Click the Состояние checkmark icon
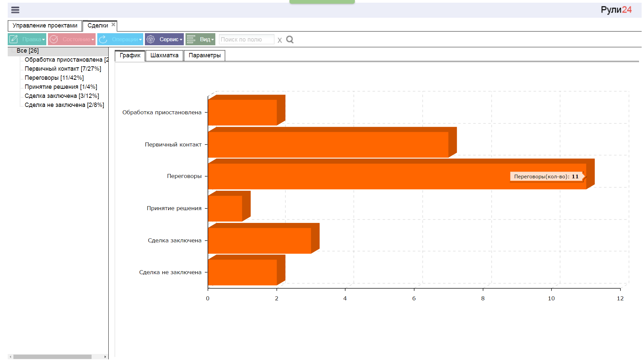644x362 pixels. pos(54,39)
